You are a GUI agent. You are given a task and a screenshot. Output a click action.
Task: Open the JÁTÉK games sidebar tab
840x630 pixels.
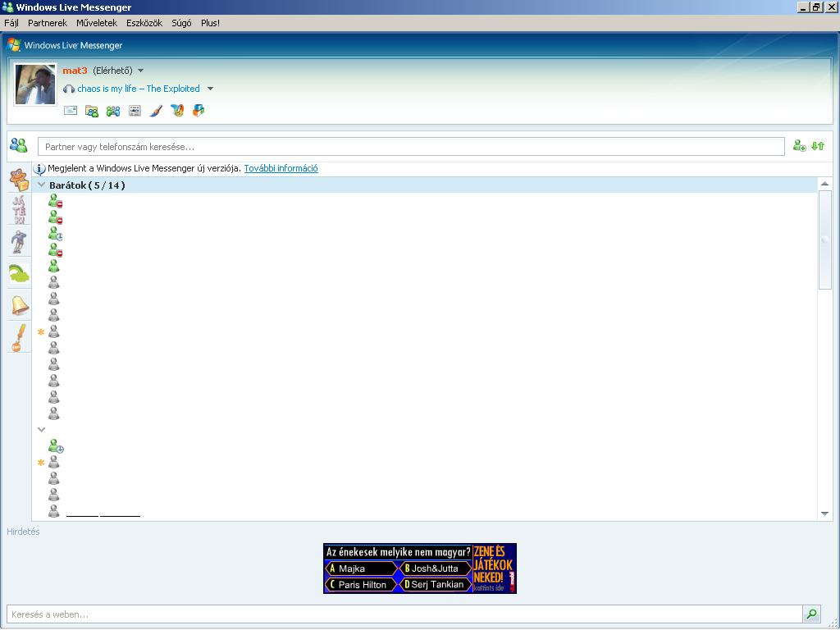(x=20, y=210)
